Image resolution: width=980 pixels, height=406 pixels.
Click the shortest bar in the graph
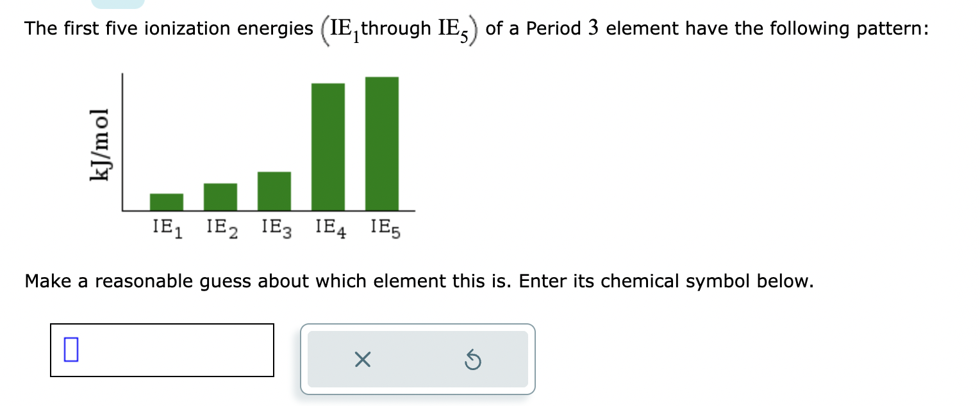coord(166,201)
